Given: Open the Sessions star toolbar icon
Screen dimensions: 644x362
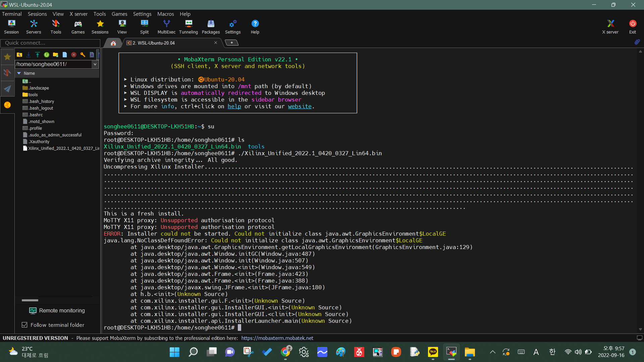Looking at the screenshot, I should (x=100, y=26).
